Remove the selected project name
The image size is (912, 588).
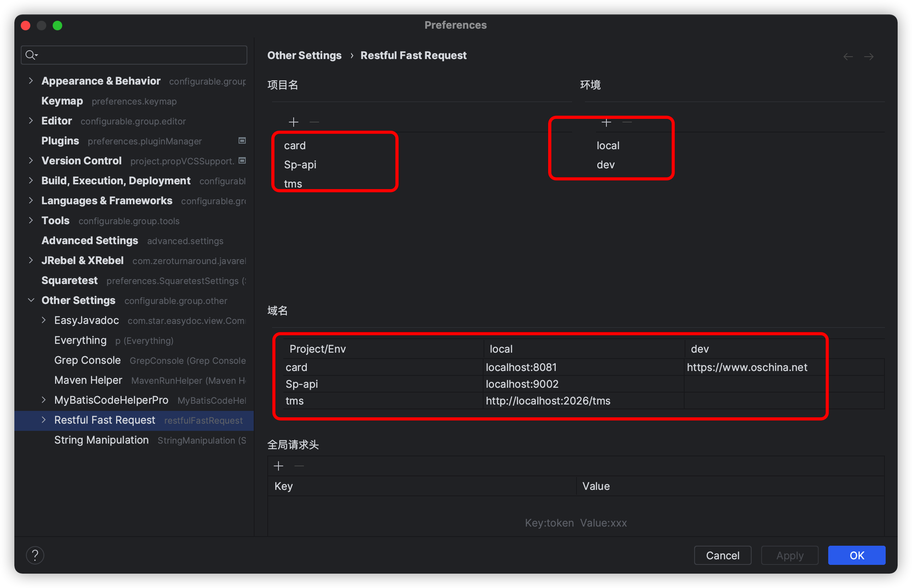coord(314,122)
